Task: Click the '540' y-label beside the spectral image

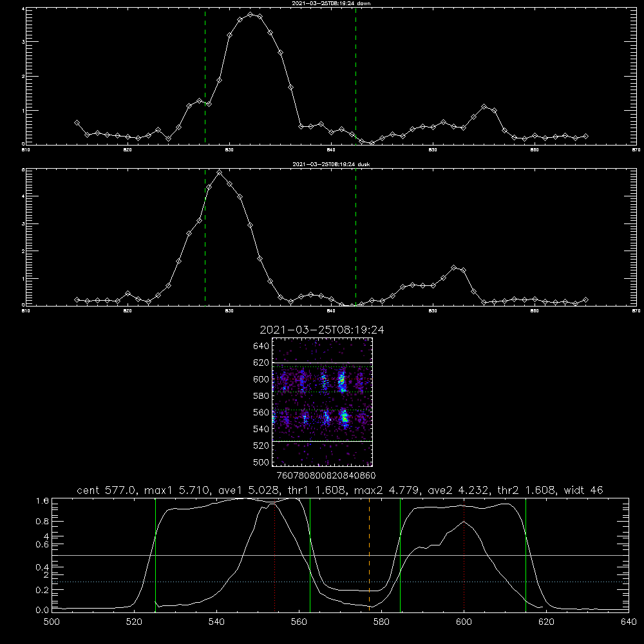Action: click(x=261, y=429)
